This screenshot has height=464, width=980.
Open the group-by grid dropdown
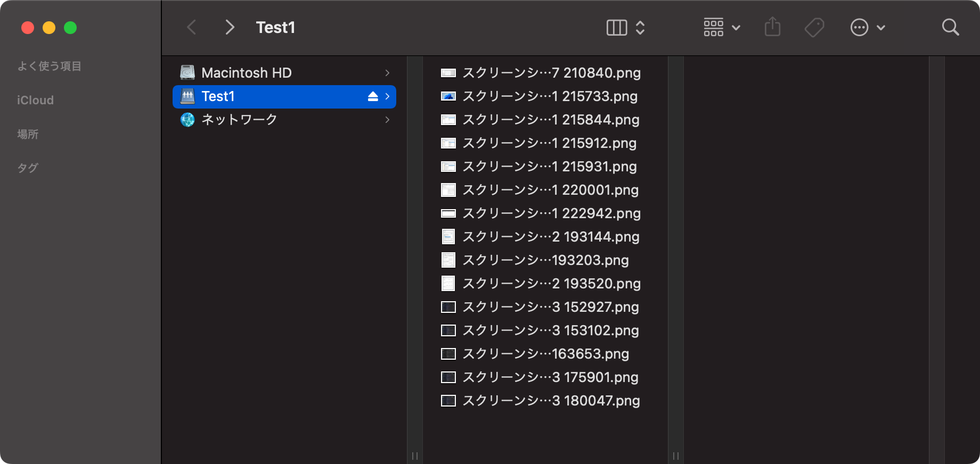[x=722, y=27]
